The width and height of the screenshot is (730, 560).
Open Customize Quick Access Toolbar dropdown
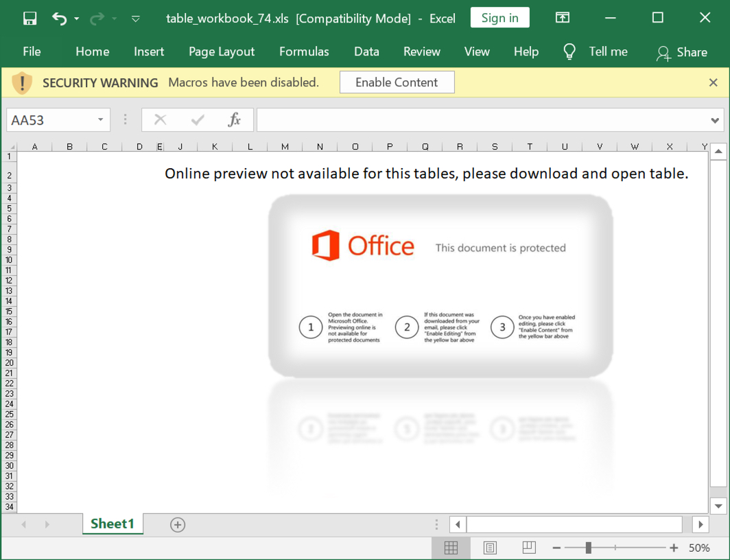click(x=135, y=19)
